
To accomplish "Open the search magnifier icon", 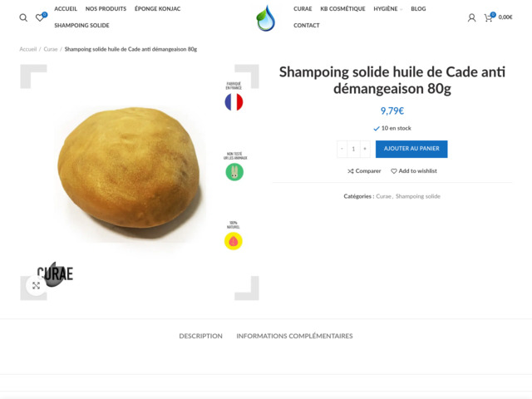I will pyautogui.click(x=23, y=17).
